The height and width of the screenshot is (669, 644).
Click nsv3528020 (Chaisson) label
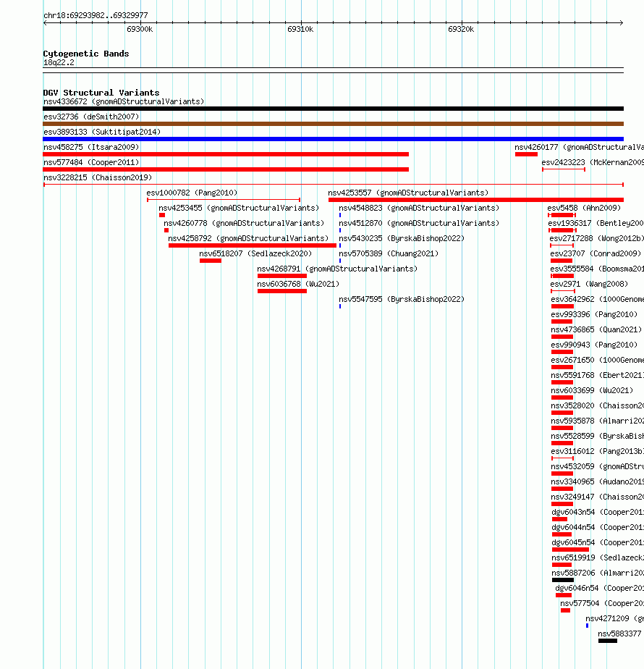point(597,405)
